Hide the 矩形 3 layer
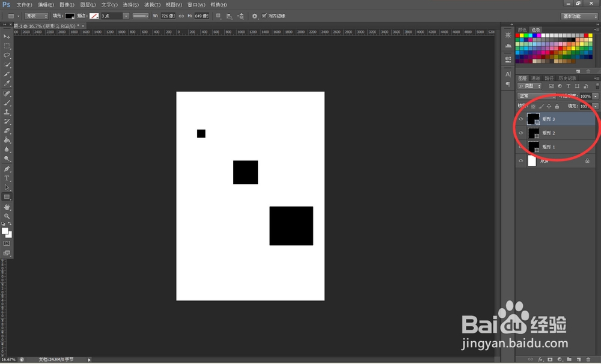The width and height of the screenshot is (601, 364). tap(521, 118)
